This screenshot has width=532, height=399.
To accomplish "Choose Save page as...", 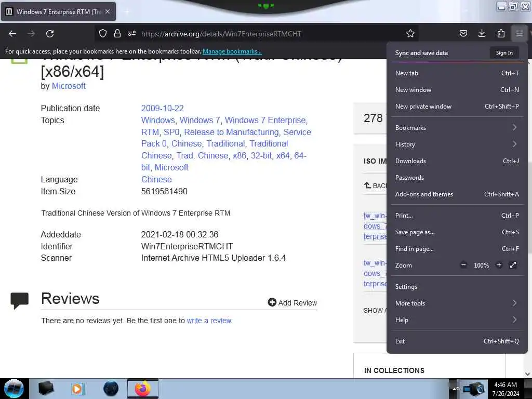I will click(x=457, y=232).
